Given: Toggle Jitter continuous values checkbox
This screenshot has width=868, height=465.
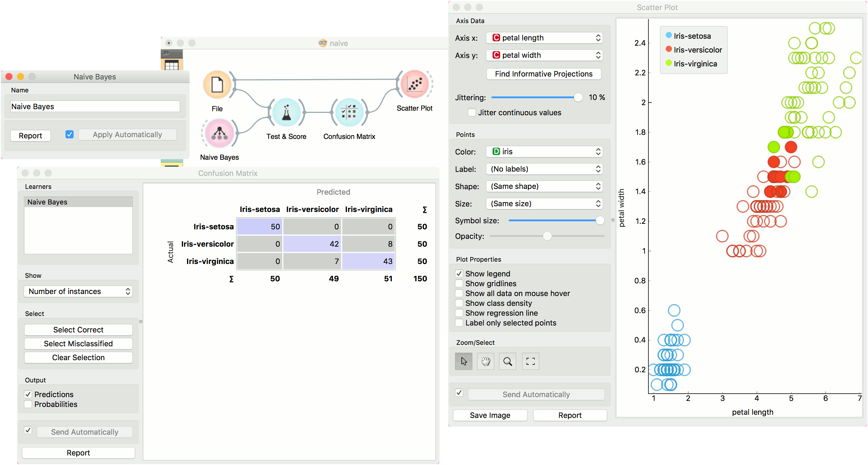Looking at the screenshot, I should click(x=472, y=113).
